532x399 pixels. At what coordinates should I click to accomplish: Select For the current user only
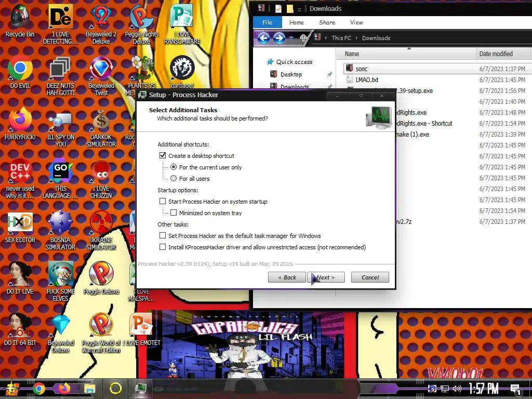(x=174, y=167)
